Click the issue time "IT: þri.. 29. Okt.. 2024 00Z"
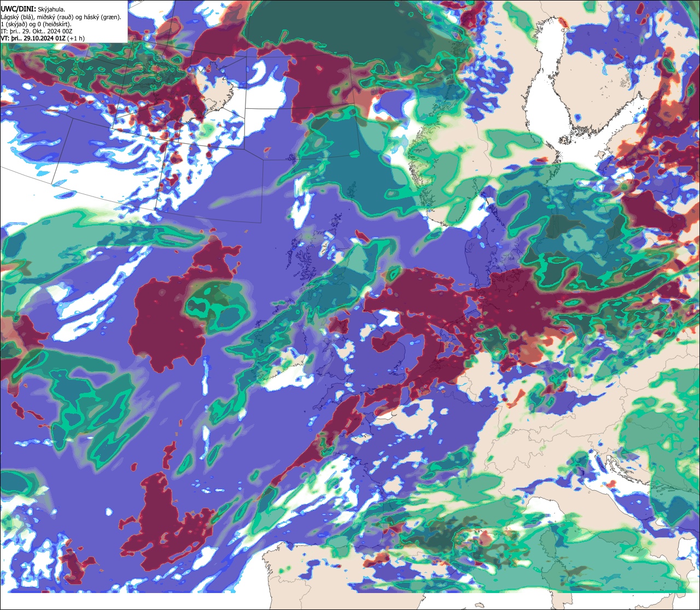700x610 pixels. point(37,32)
